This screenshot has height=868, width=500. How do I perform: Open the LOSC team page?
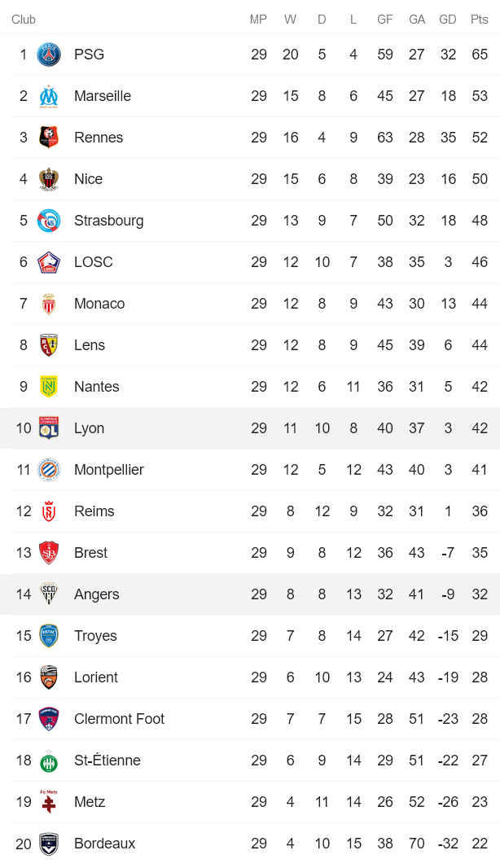coord(92,262)
